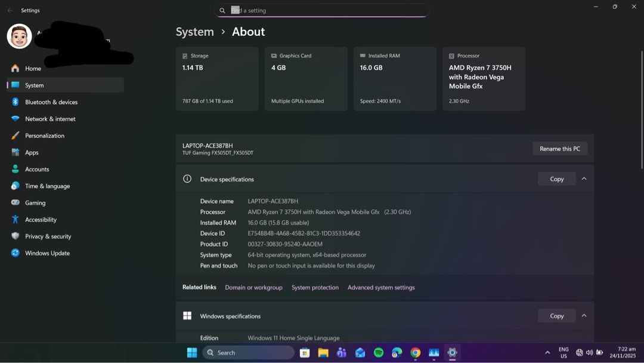Open the Outlook mail app on taskbar
Screen dimensions: 644x363
coord(360,353)
